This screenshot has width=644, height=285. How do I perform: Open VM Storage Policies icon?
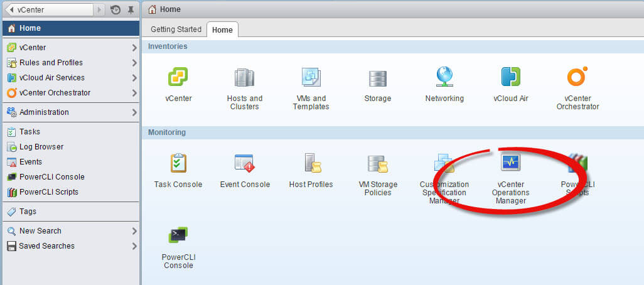point(377,163)
